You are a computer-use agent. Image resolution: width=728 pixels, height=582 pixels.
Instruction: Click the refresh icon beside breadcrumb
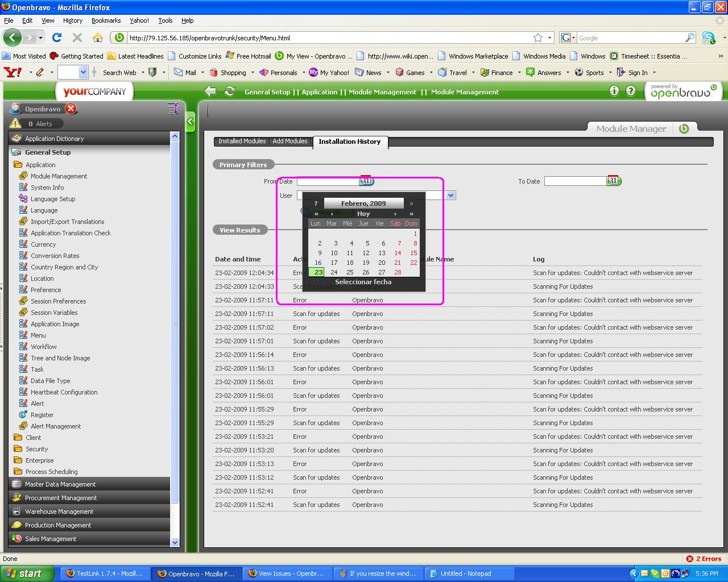tap(230, 92)
